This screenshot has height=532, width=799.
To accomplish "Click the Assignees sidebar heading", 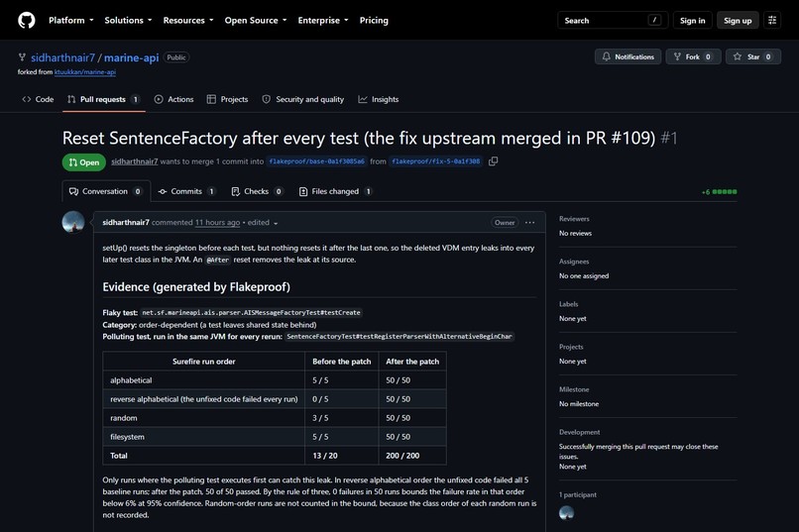I will pyautogui.click(x=574, y=262).
